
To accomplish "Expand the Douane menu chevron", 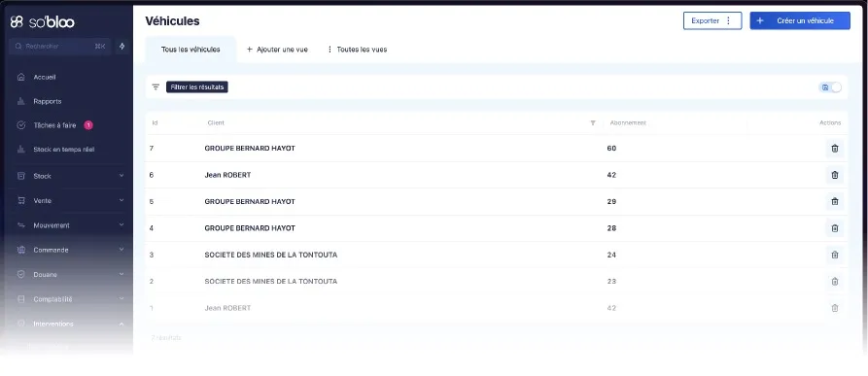I will pos(122,274).
